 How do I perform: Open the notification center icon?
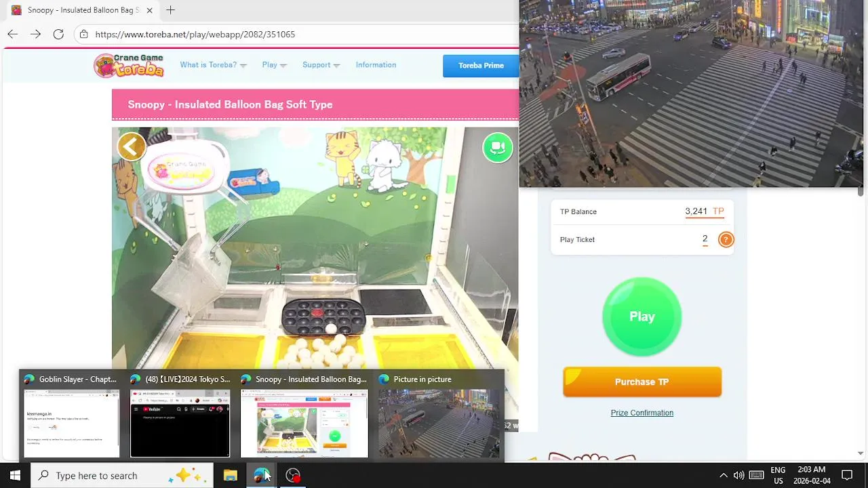tap(847, 475)
